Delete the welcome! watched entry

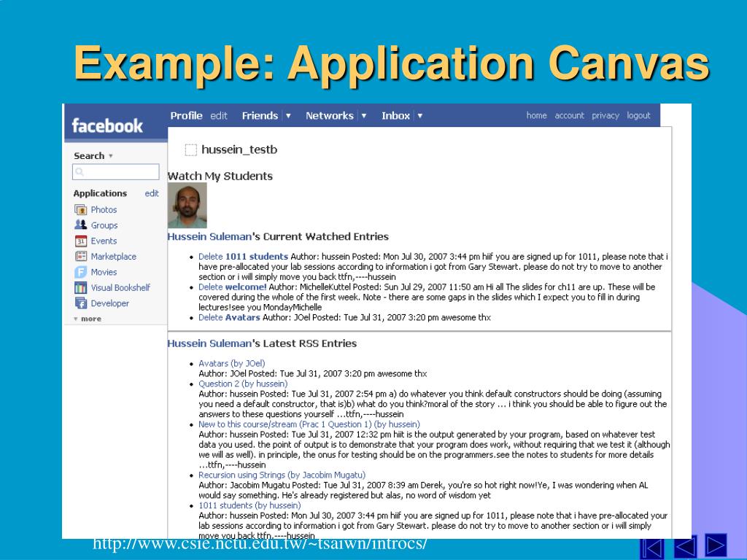(211, 287)
